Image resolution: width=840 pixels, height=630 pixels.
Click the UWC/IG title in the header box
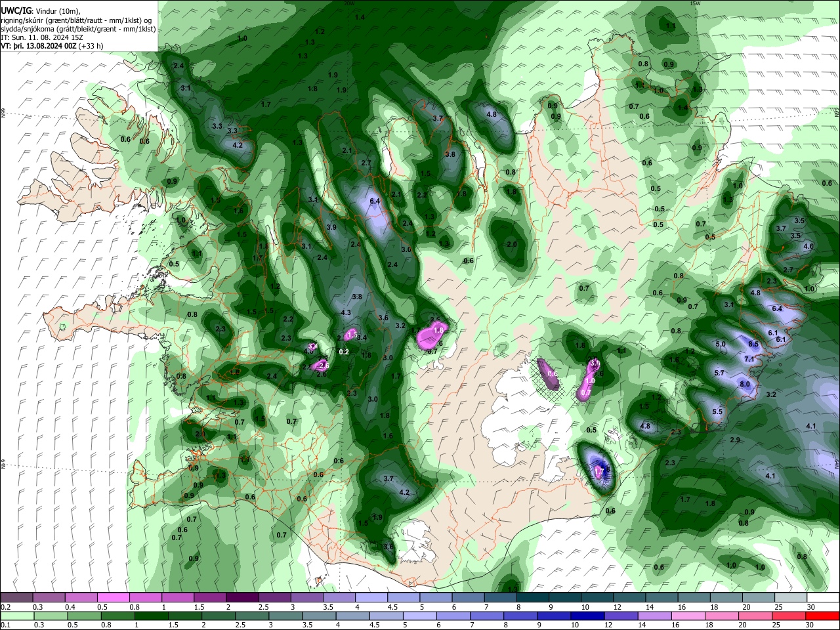(16, 11)
